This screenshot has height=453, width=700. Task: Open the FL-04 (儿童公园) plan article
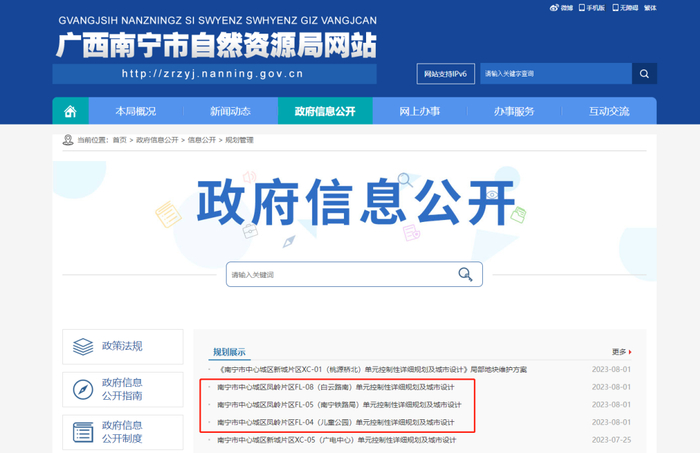(336, 422)
